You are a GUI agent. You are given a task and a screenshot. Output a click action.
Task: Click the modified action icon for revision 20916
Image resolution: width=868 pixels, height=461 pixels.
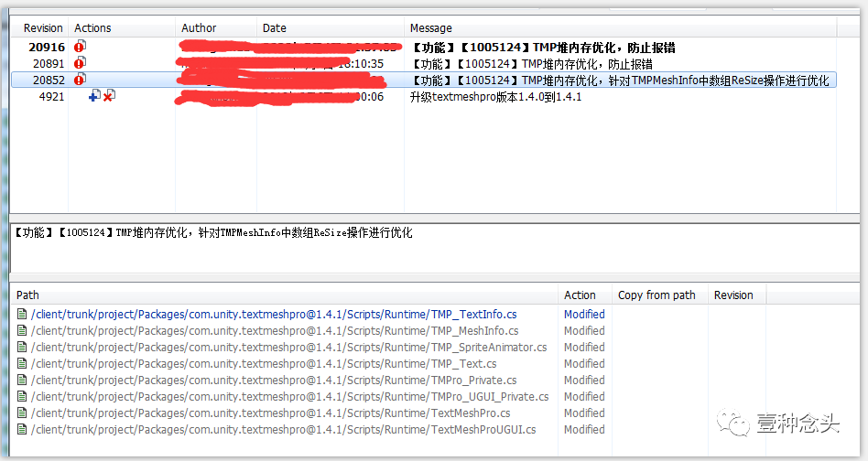tap(81, 47)
